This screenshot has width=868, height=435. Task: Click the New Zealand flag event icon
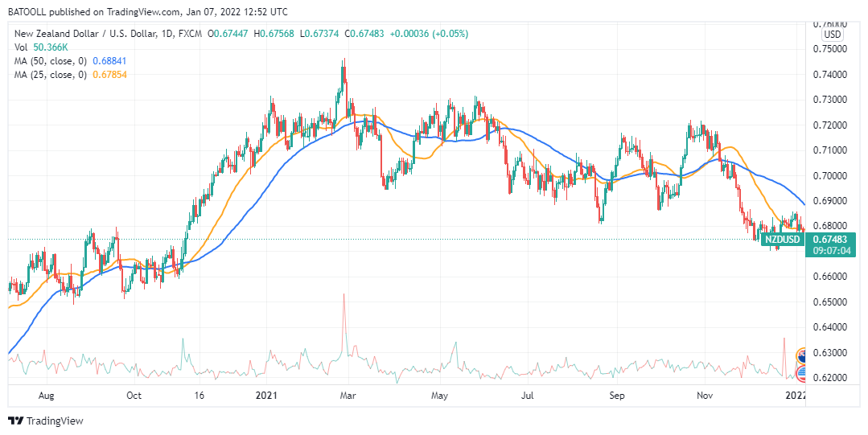[801, 355]
